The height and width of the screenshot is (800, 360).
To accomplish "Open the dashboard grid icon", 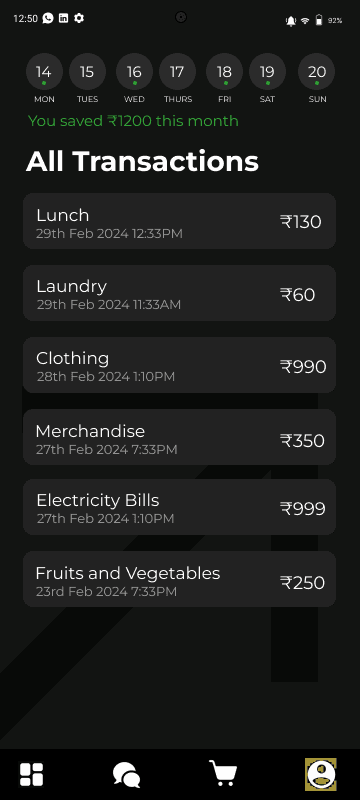I will click(32, 774).
